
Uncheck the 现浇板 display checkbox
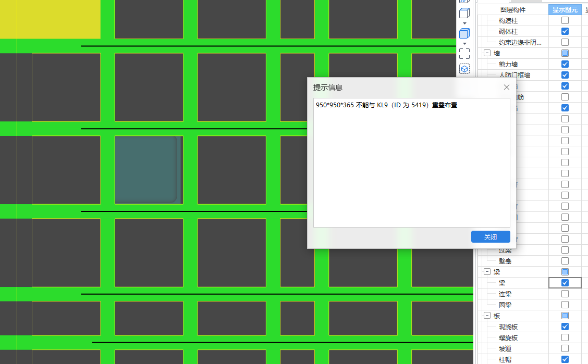[565, 327]
